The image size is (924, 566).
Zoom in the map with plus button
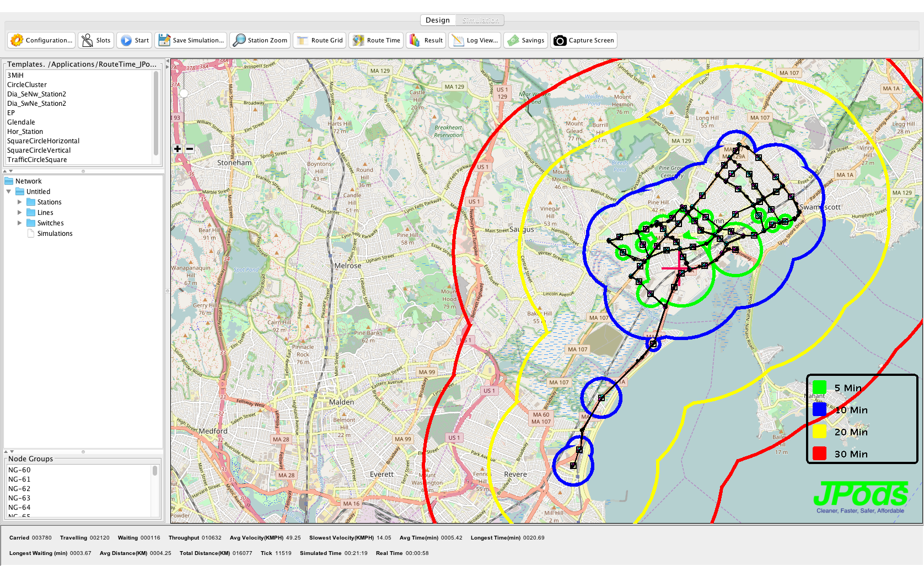[x=178, y=149]
